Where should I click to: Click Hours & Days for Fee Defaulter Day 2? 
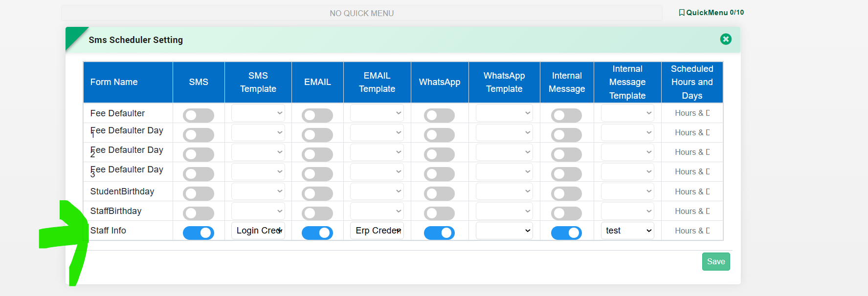[x=692, y=152]
